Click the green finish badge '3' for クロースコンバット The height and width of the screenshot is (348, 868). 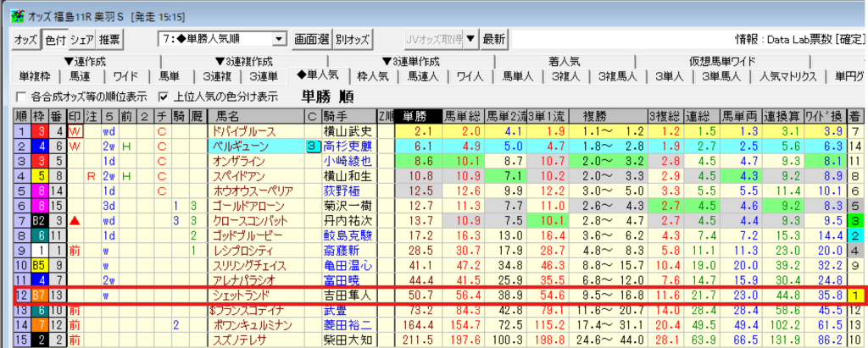(x=857, y=220)
